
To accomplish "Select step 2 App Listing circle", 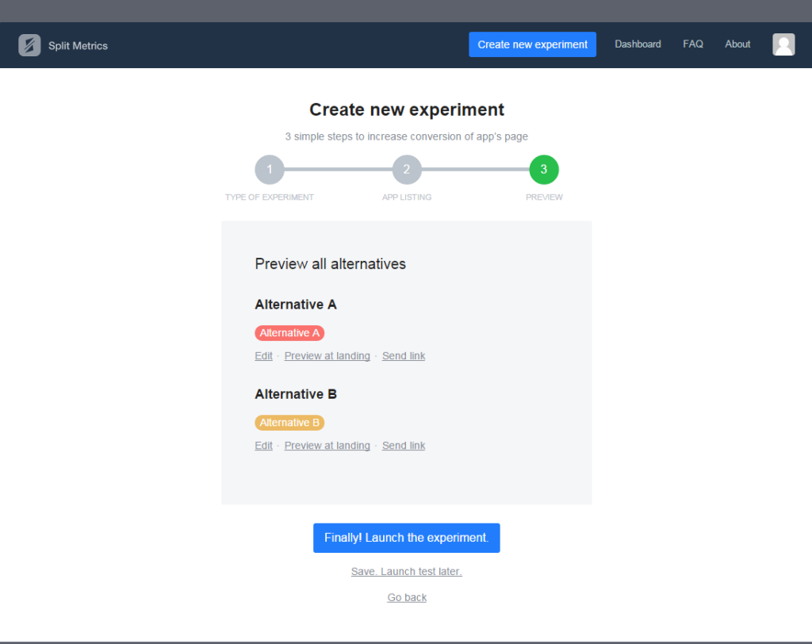I will pos(407,169).
